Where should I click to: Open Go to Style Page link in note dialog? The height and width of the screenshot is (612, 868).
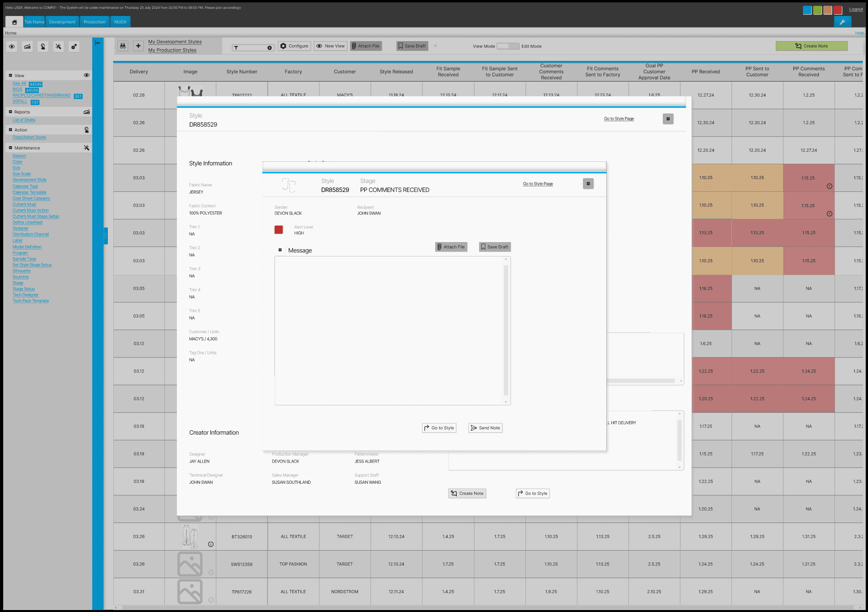[x=538, y=184]
